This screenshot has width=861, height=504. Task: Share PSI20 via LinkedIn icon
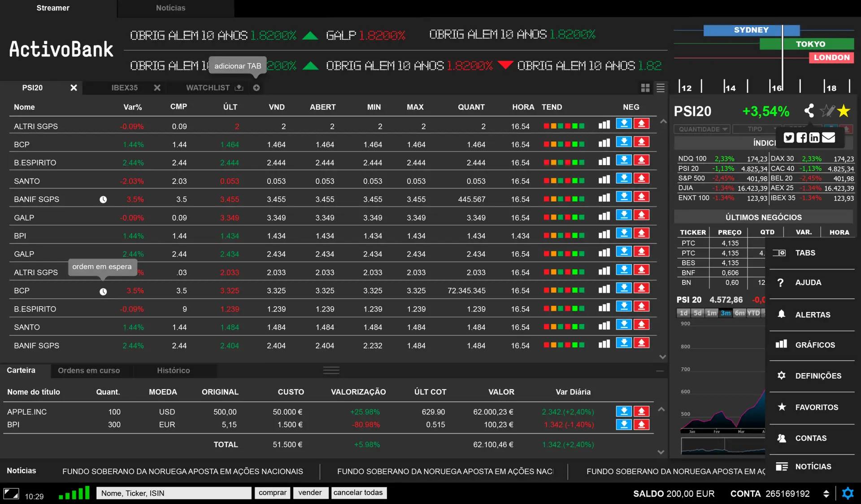[x=814, y=138]
